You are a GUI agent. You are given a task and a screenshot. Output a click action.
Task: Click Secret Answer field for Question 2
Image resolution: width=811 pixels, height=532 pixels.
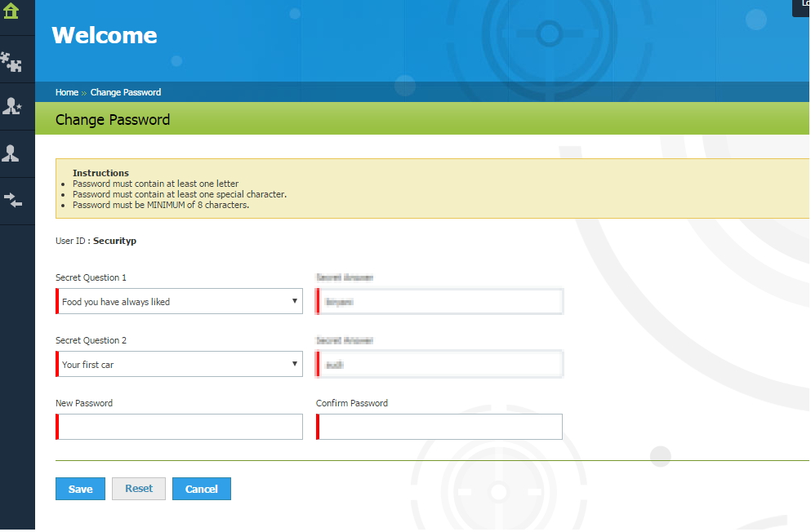pos(439,365)
